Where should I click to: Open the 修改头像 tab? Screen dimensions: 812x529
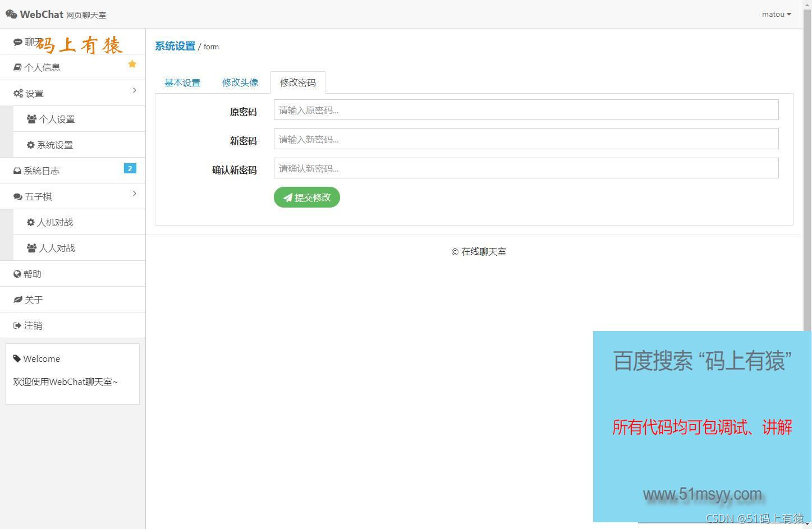pos(240,82)
